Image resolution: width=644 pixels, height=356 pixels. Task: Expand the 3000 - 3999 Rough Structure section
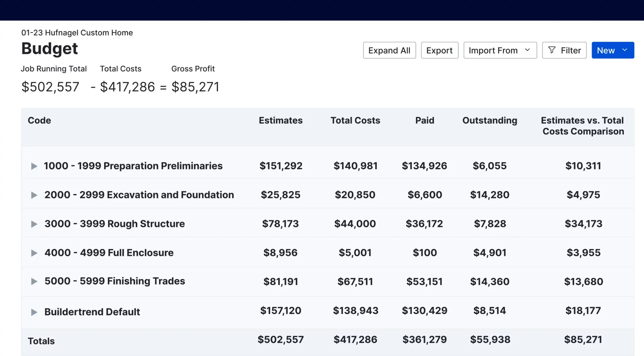pyautogui.click(x=34, y=224)
